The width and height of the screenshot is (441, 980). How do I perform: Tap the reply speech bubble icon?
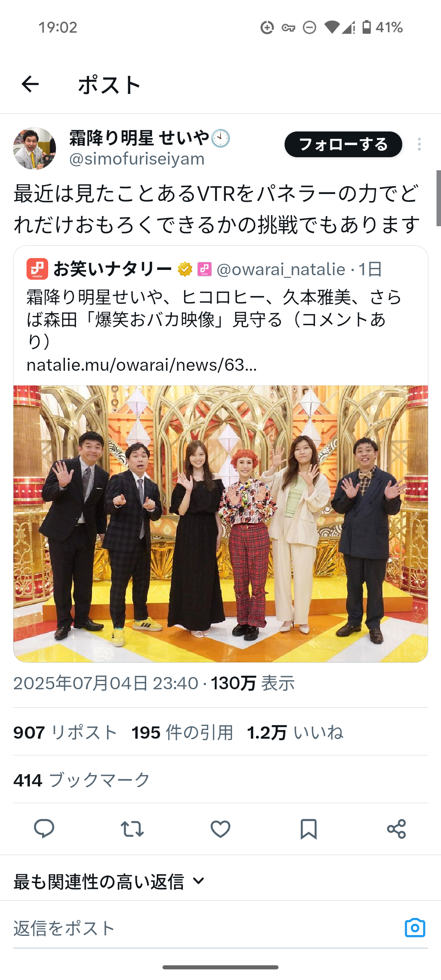click(x=44, y=829)
